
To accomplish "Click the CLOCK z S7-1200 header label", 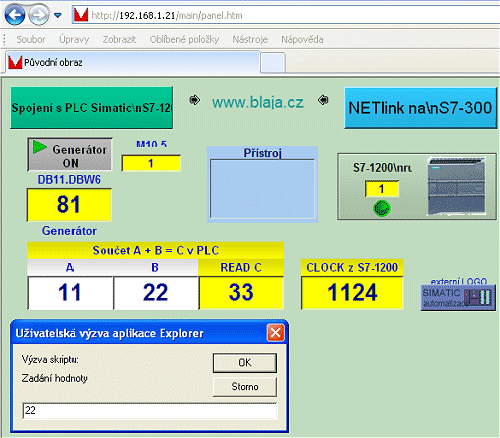I will [352, 268].
